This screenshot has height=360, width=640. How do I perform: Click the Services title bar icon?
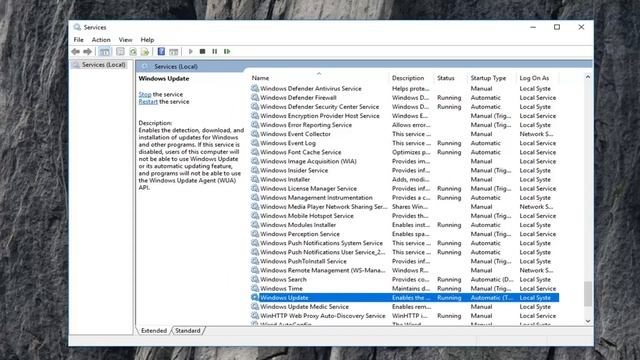(x=77, y=27)
